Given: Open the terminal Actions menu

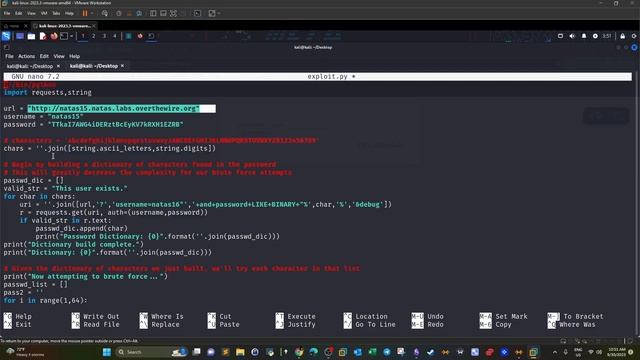Looking at the screenshot, I should pyautogui.click(x=27, y=56).
